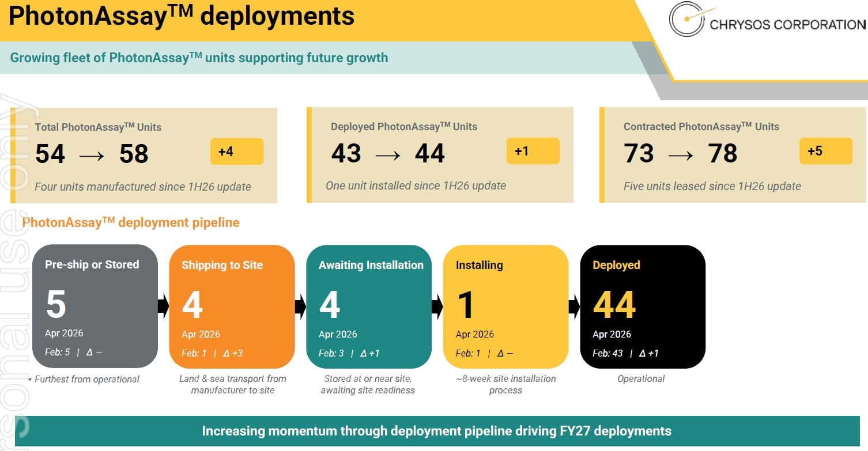Select the number 44 beside the +1 badge
This screenshot has height=451, width=868.
430,154
